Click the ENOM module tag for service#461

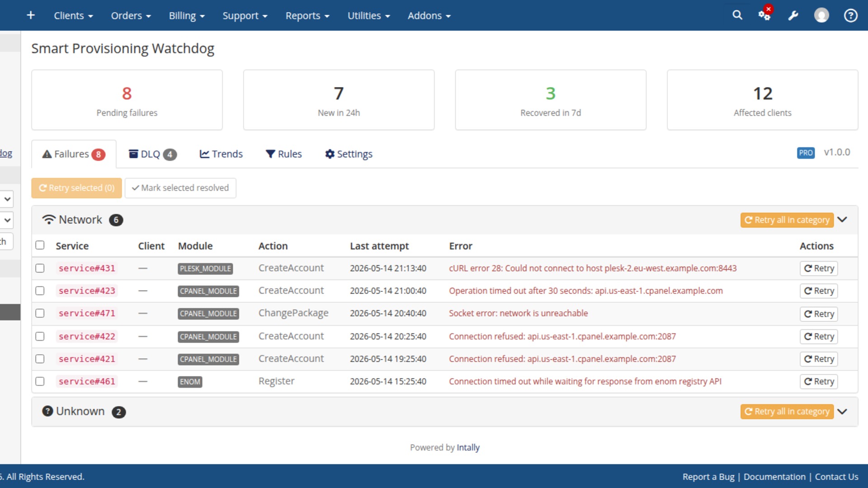click(190, 382)
